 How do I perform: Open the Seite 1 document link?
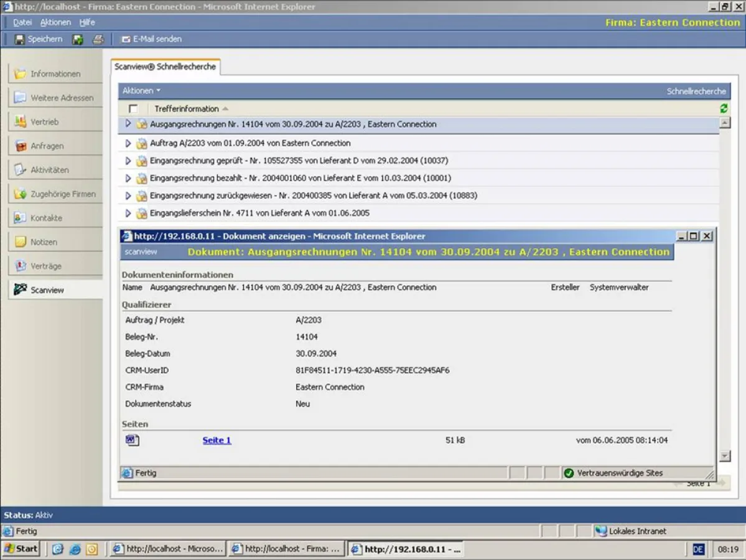(215, 440)
